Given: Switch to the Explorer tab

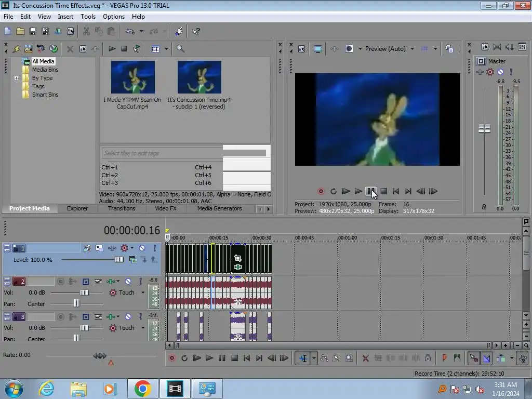Looking at the screenshot, I should 77,208.
